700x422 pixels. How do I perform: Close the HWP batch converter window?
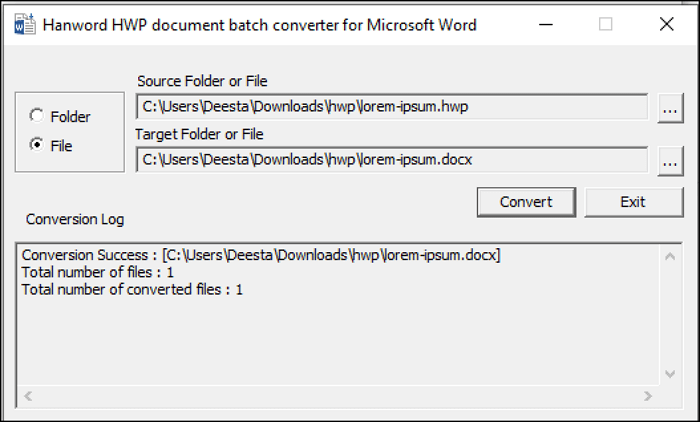(666, 25)
